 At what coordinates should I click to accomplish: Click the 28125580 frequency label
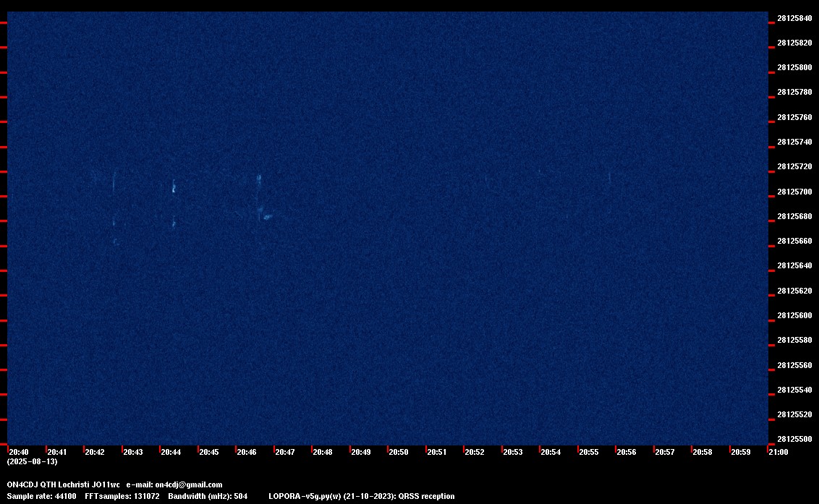pyautogui.click(x=794, y=340)
